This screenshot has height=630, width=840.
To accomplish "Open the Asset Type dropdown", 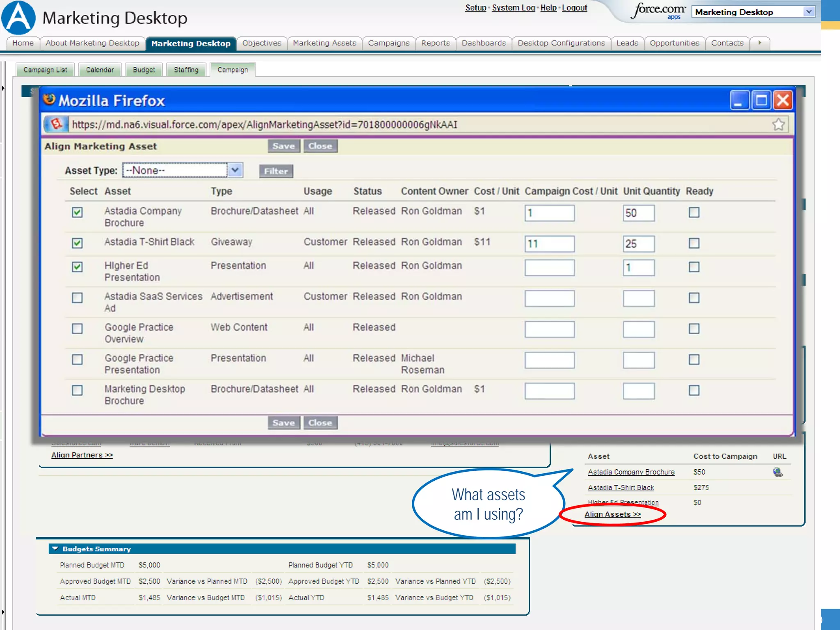I will click(x=235, y=170).
